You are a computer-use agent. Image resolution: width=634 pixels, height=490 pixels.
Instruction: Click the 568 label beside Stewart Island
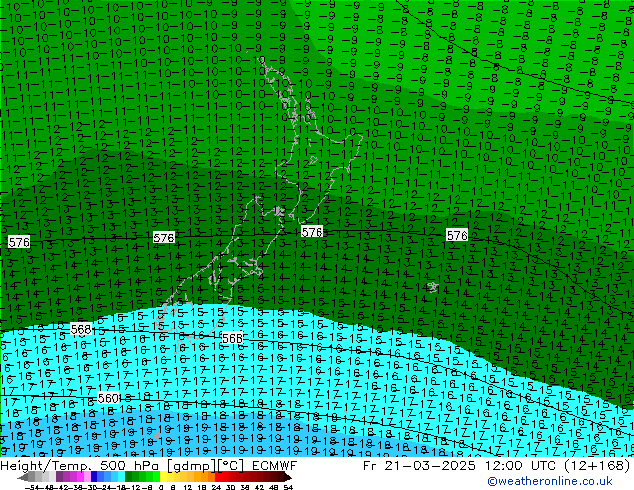pos(232,338)
